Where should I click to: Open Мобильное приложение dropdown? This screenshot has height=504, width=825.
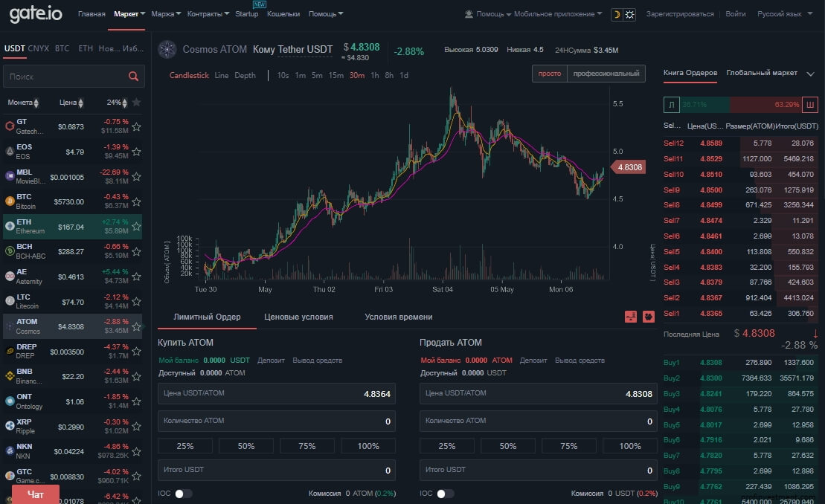point(558,14)
